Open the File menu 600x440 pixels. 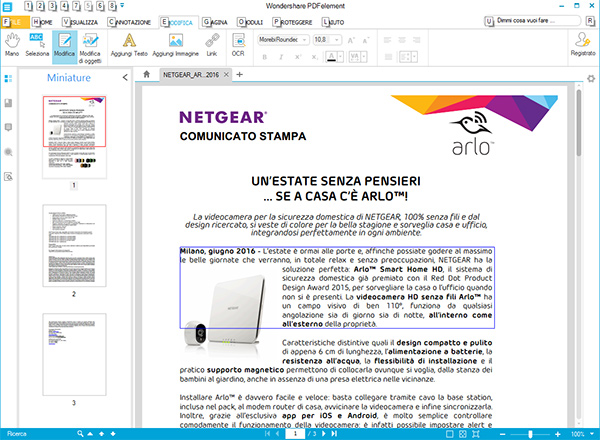point(15,22)
